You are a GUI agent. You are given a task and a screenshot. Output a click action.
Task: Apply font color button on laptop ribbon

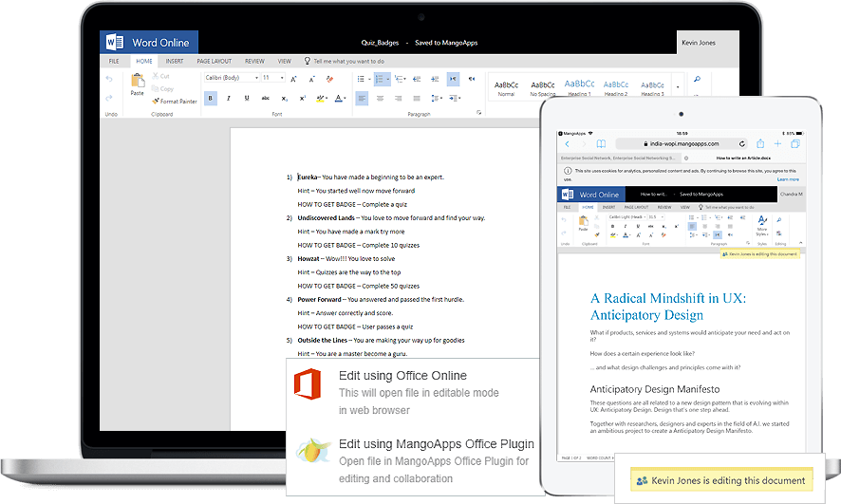pos(339,98)
